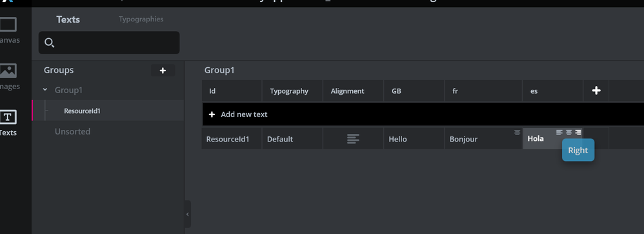Viewport: 644px width, 234px height.
Task: Open the Canvas view in sidebar
Action: (8, 30)
